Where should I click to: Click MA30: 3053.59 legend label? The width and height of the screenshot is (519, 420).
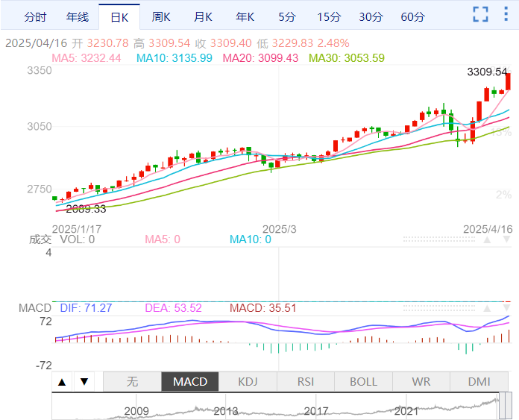pyautogui.click(x=347, y=58)
